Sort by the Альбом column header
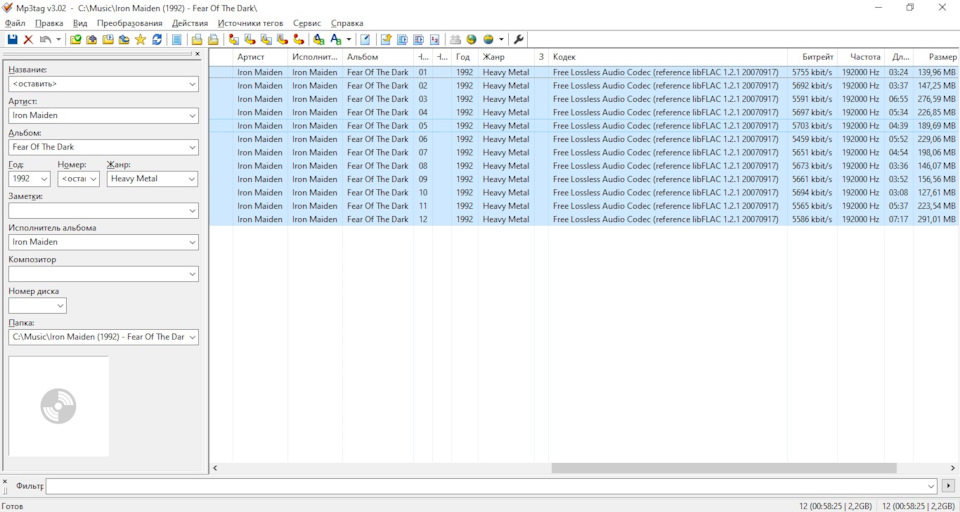The height and width of the screenshot is (512, 960). (x=378, y=57)
